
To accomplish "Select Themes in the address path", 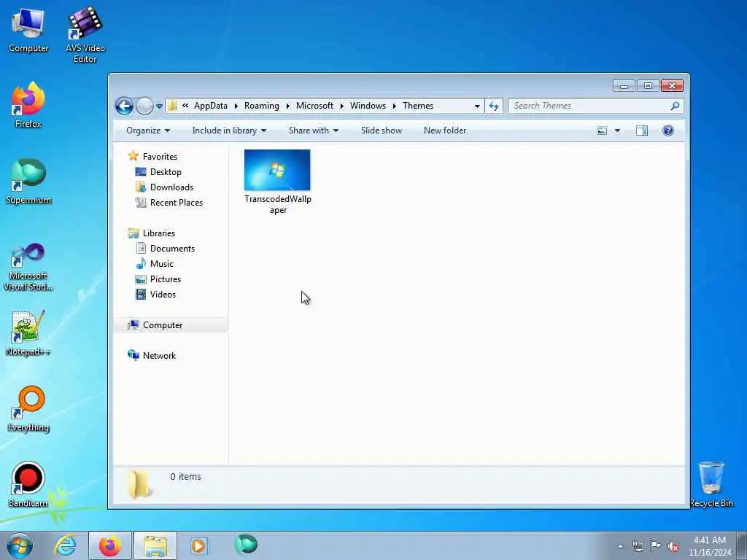I will 418,106.
